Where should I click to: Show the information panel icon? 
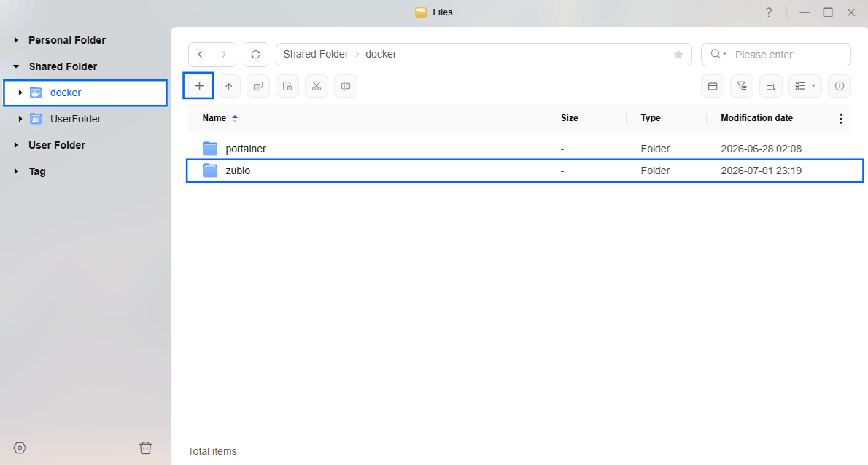[x=840, y=86]
